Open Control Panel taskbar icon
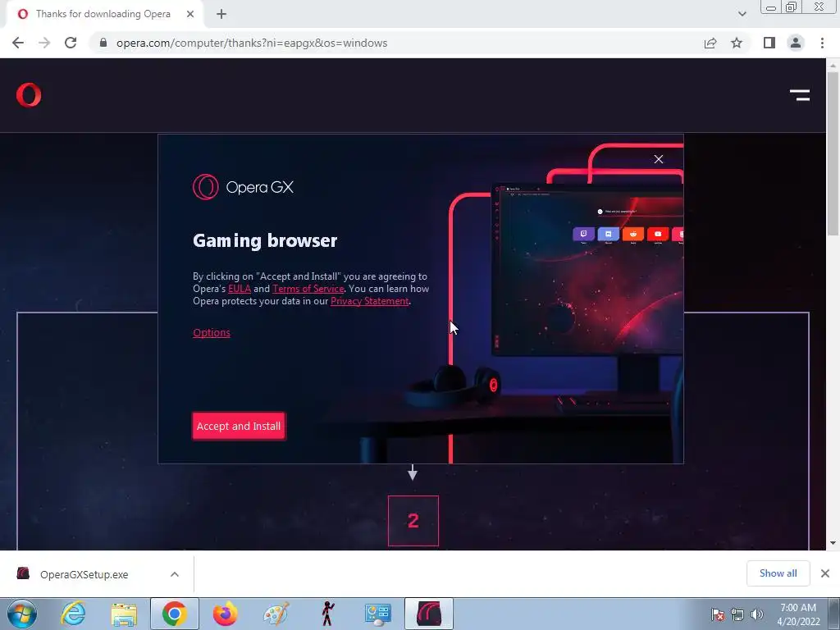 coord(377,614)
